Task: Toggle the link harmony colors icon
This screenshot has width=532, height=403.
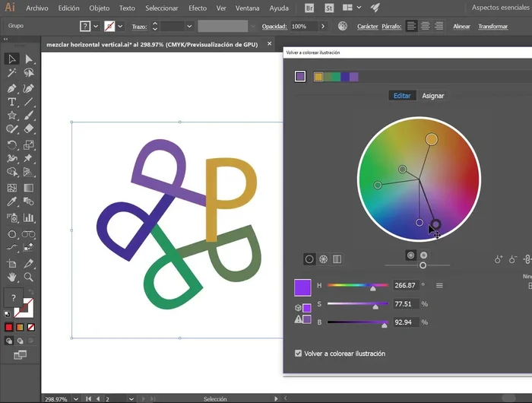Action: 529,259
